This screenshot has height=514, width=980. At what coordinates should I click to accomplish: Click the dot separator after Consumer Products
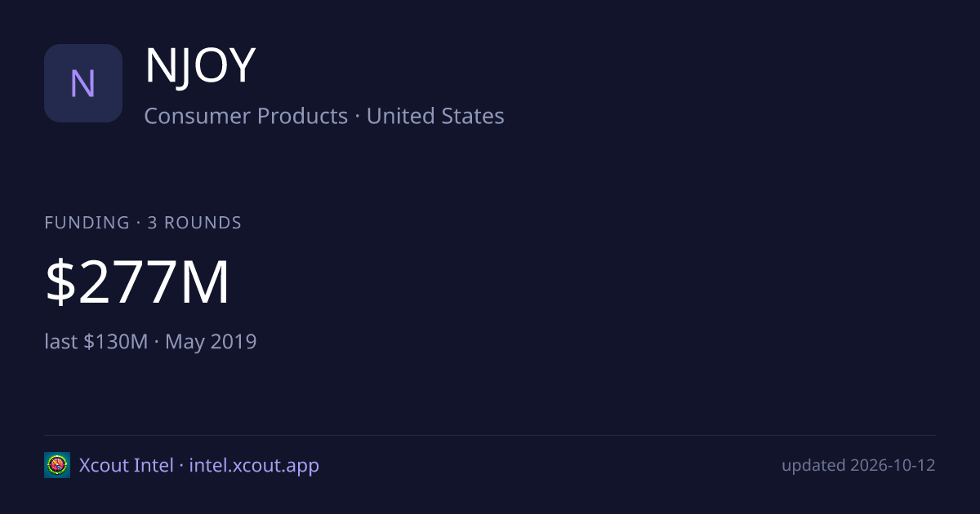[357, 117]
